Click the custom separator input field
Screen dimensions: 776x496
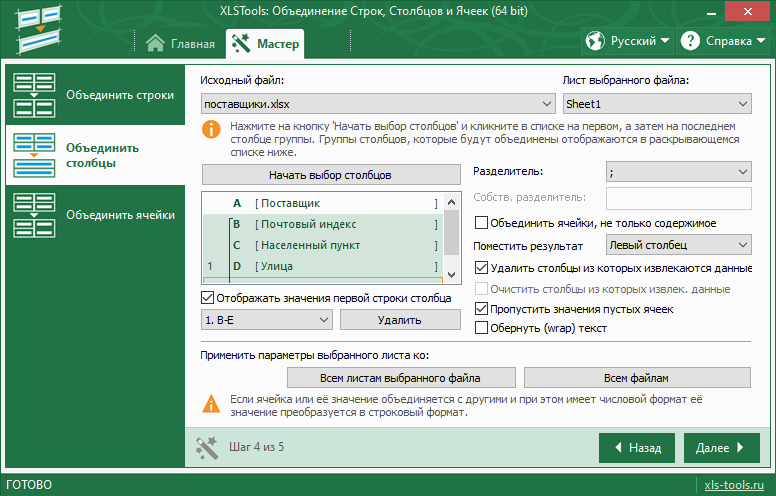pos(679,198)
